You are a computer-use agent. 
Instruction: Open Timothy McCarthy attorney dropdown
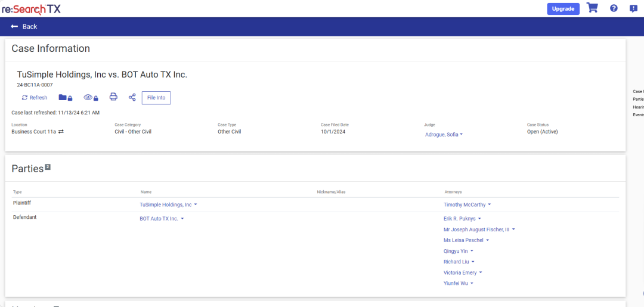(467, 204)
